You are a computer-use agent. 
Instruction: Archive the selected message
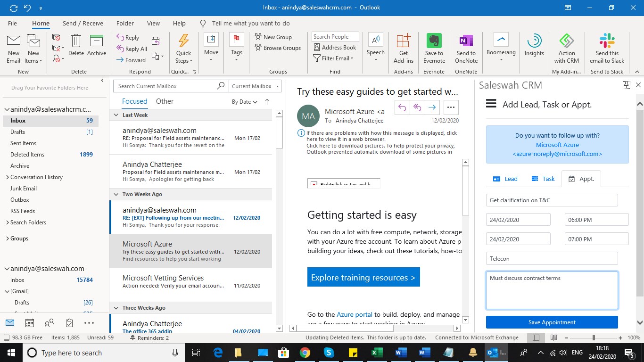(97, 46)
